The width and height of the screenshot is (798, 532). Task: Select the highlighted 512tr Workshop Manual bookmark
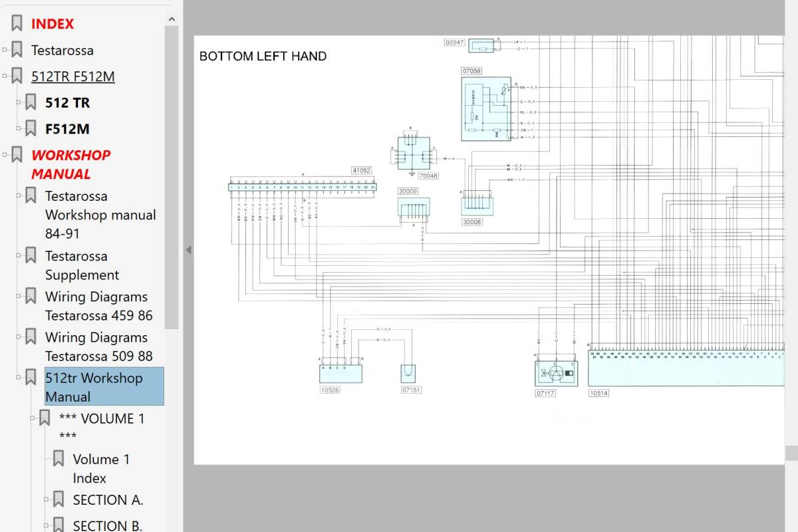[104, 386]
